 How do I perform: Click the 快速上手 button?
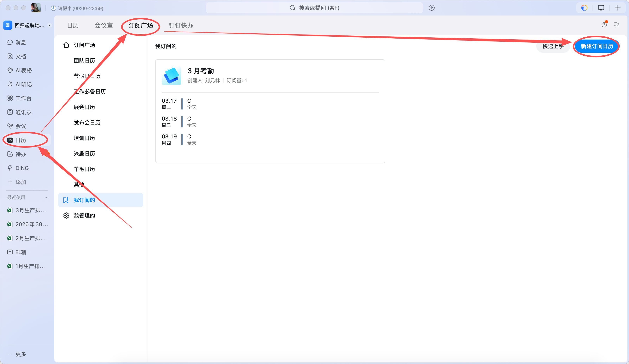pyautogui.click(x=553, y=46)
